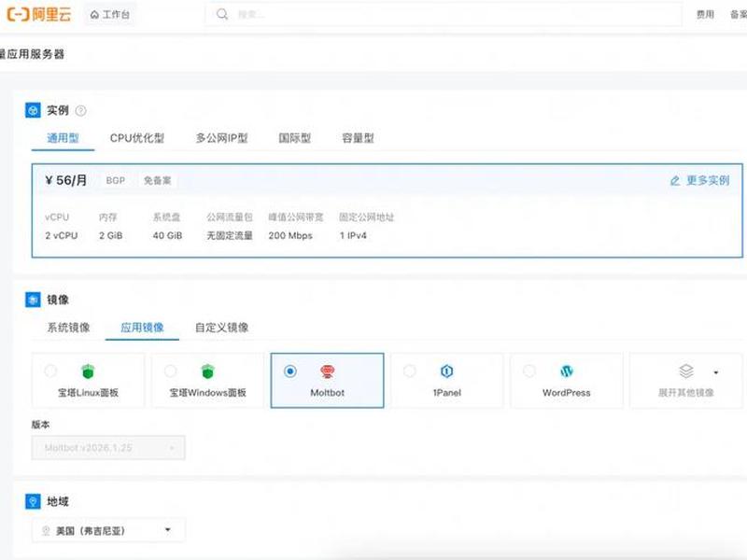Click the pin icon in region dropdown
Viewport: 747px width, 560px height.
pos(46,530)
